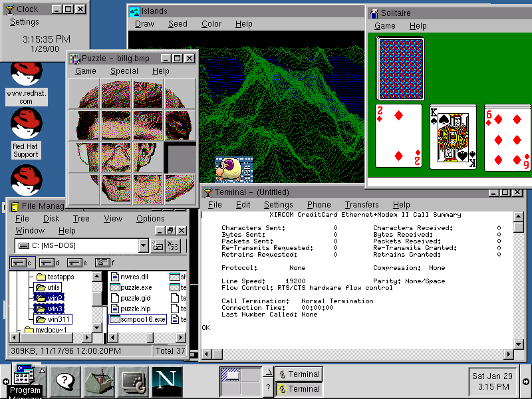
Task: Click the Terminal vertical scrollbar up arrow
Action: coord(519,217)
